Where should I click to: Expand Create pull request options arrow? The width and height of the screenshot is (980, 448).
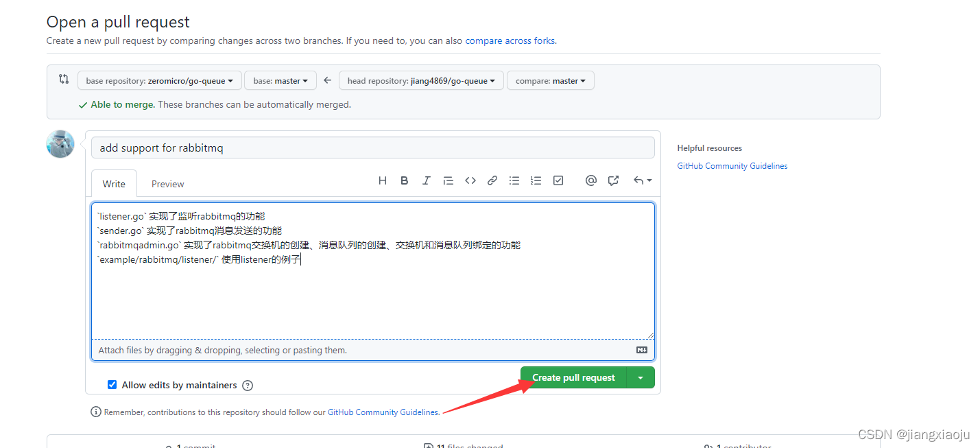[641, 377]
